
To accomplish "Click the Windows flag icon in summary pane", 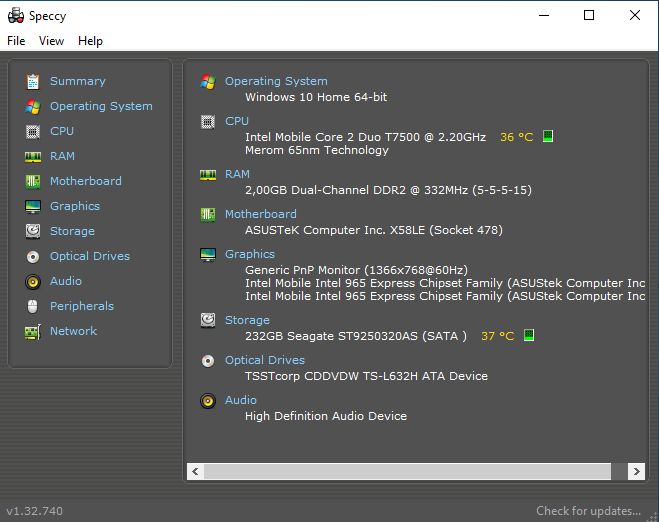I will tap(208, 82).
